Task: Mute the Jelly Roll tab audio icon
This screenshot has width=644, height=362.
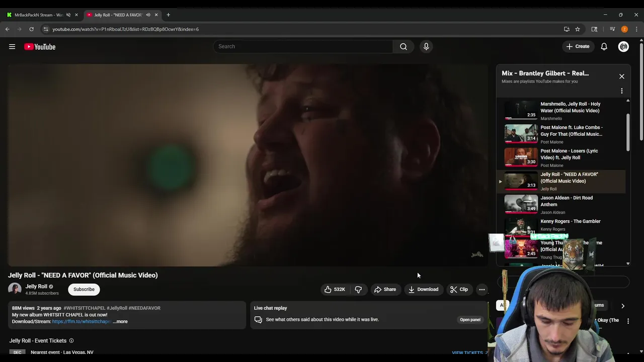Action: (x=148, y=15)
